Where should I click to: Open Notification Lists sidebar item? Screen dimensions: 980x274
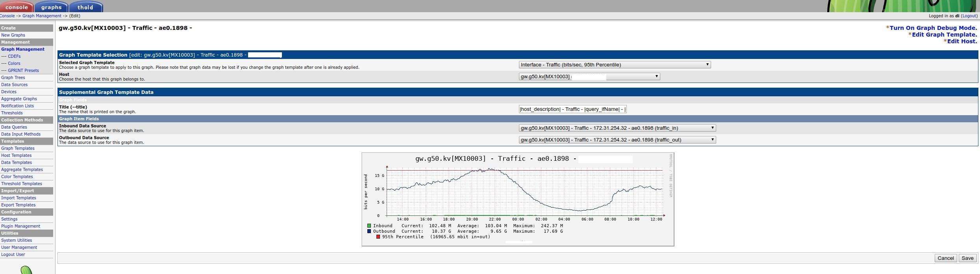(17, 106)
